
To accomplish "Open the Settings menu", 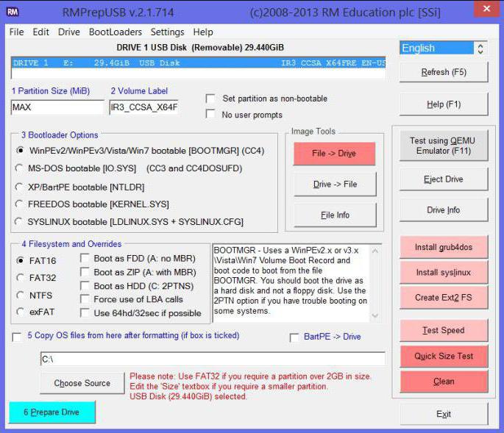I will tap(168, 32).
